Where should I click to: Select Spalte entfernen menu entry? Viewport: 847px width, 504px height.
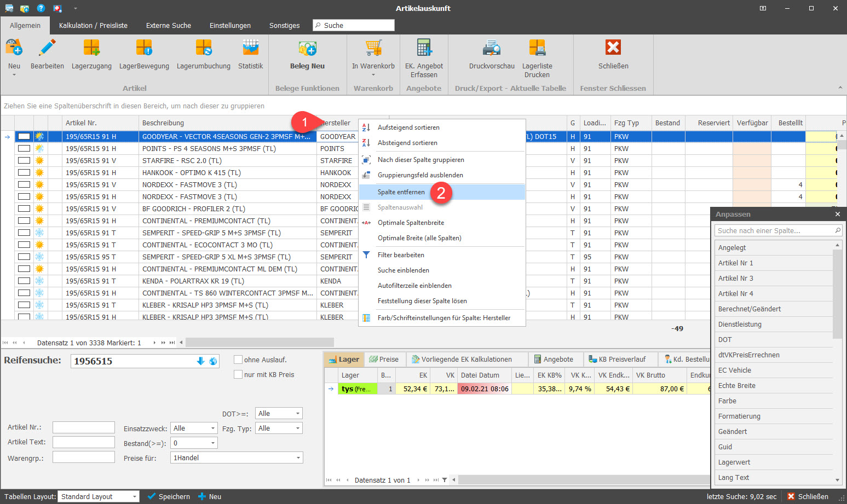(442, 192)
